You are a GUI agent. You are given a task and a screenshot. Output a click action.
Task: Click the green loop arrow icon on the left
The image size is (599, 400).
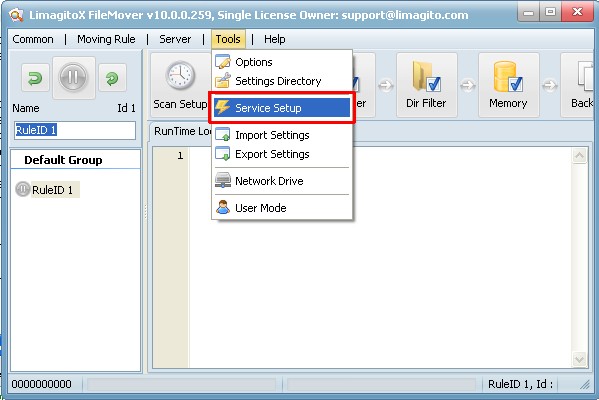pyautogui.click(x=35, y=78)
